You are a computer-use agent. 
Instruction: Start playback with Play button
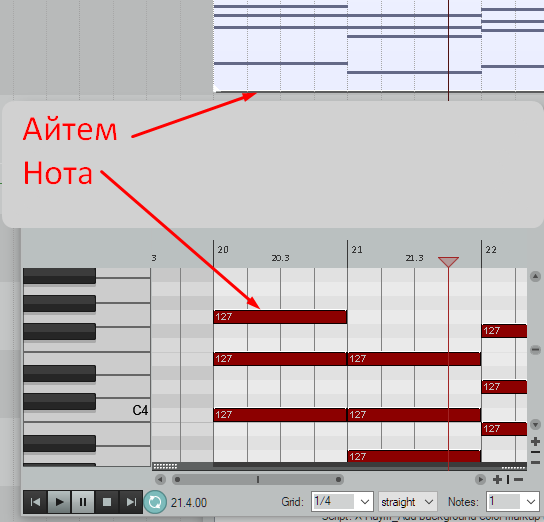point(59,502)
